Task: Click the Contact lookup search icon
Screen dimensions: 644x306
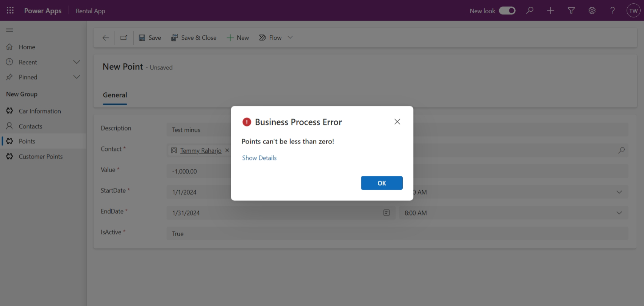Action: [x=622, y=150]
